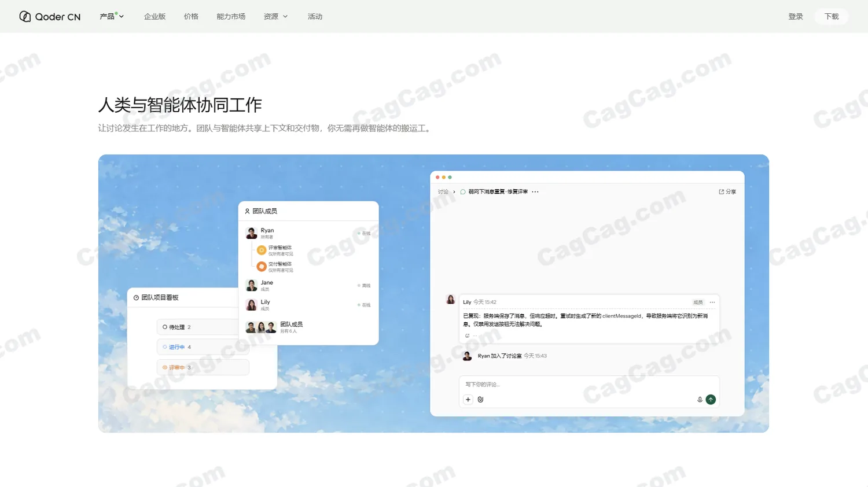Screen dimensions: 868x487
Task: Click the 分享 share icon button
Action: click(x=727, y=191)
